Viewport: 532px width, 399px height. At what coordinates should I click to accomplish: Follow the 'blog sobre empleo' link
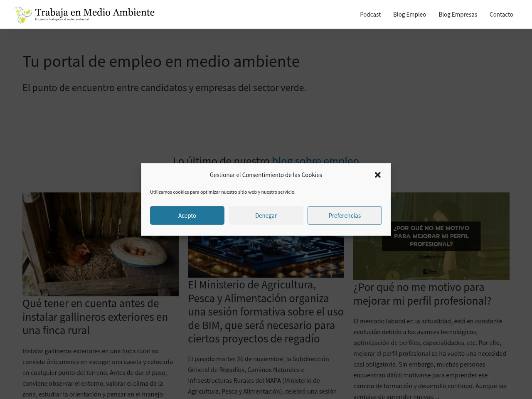click(315, 160)
